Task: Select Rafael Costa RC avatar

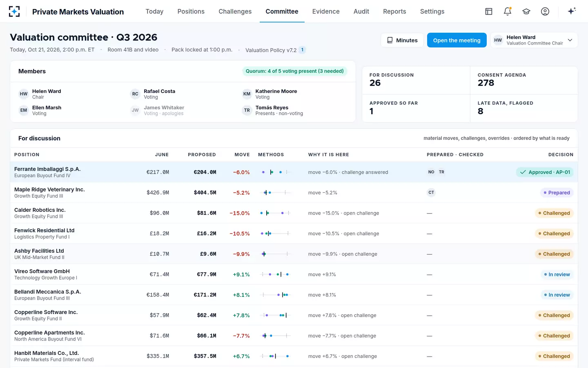Action: coord(135,94)
